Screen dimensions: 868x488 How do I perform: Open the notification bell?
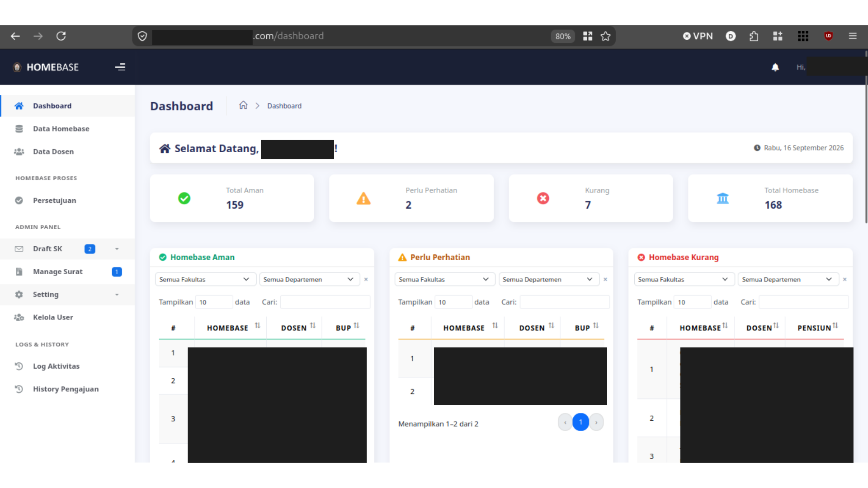[x=775, y=67]
